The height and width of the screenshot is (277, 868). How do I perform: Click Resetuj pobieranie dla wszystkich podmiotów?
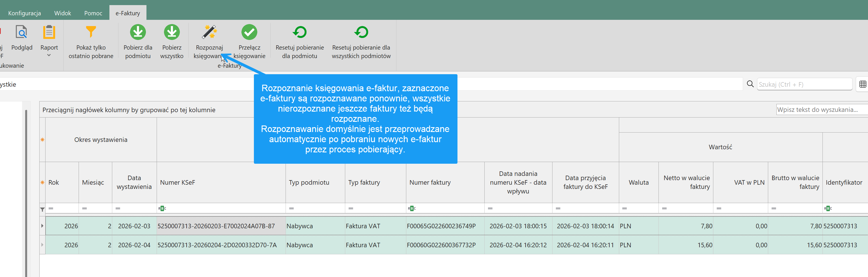361,33
